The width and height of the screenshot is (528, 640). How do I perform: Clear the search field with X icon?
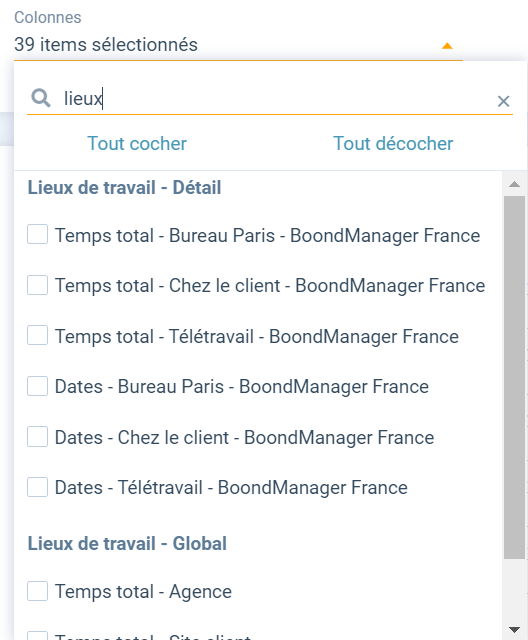[504, 101]
